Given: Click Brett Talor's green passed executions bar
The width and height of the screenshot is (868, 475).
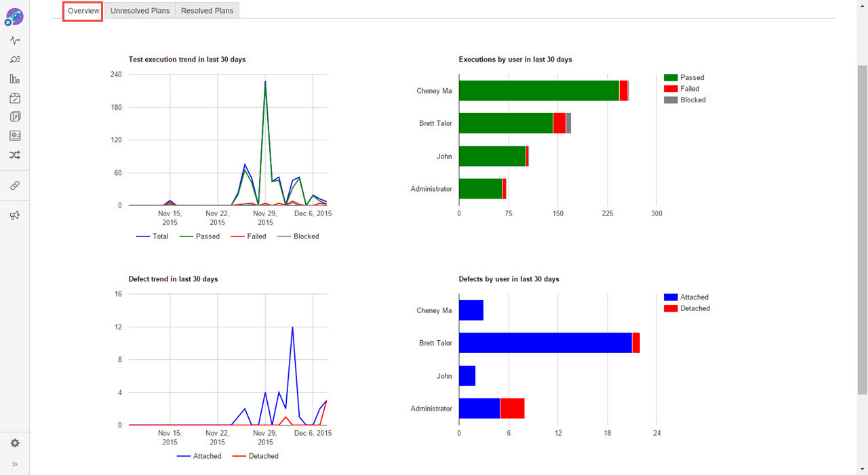Looking at the screenshot, I should pos(506,123).
